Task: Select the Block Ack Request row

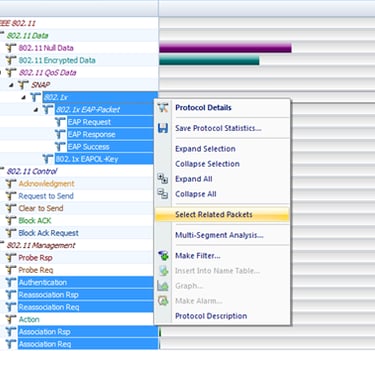Action: tap(49, 233)
